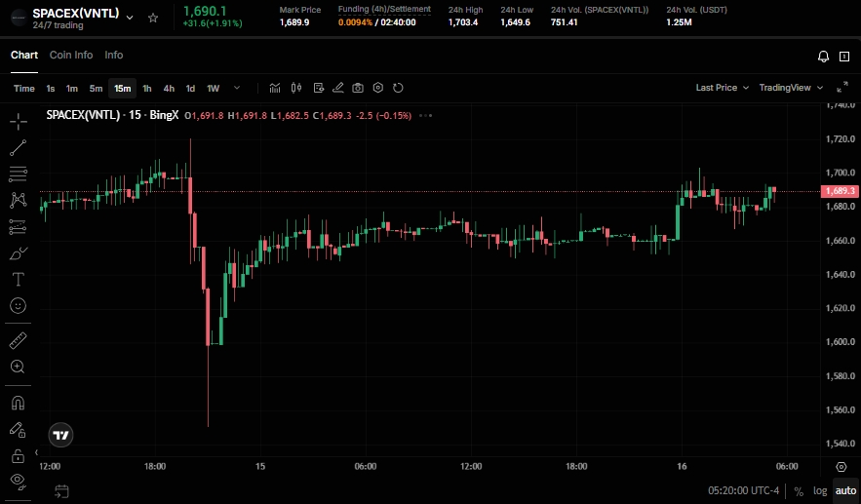Image resolution: width=861 pixels, height=504 pixels.
Task: Toggle log scale on price axis
Action: (819, 491)
